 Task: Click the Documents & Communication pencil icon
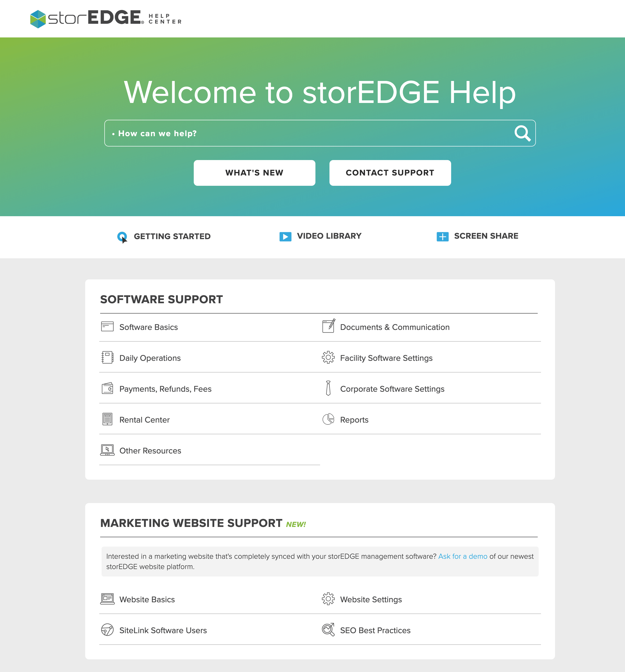(328, 326)
